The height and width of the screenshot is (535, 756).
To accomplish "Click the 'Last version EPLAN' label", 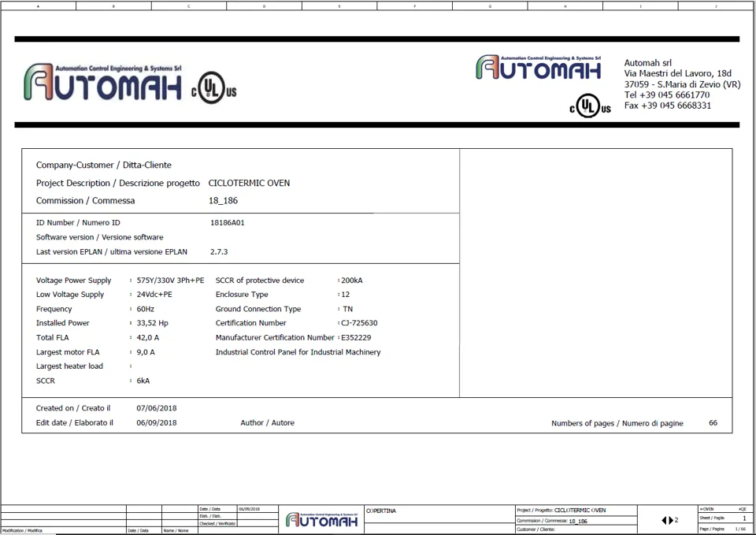I will (x=111, y=252).
